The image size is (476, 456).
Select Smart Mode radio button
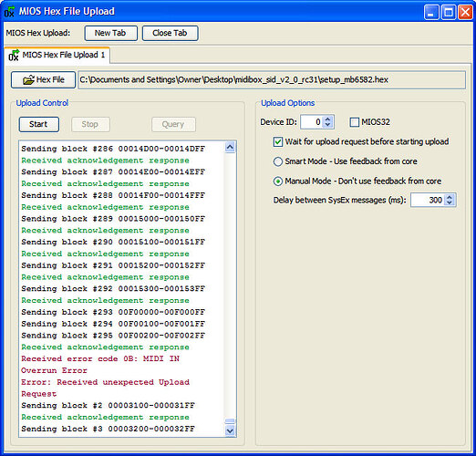tap(278, 161)
